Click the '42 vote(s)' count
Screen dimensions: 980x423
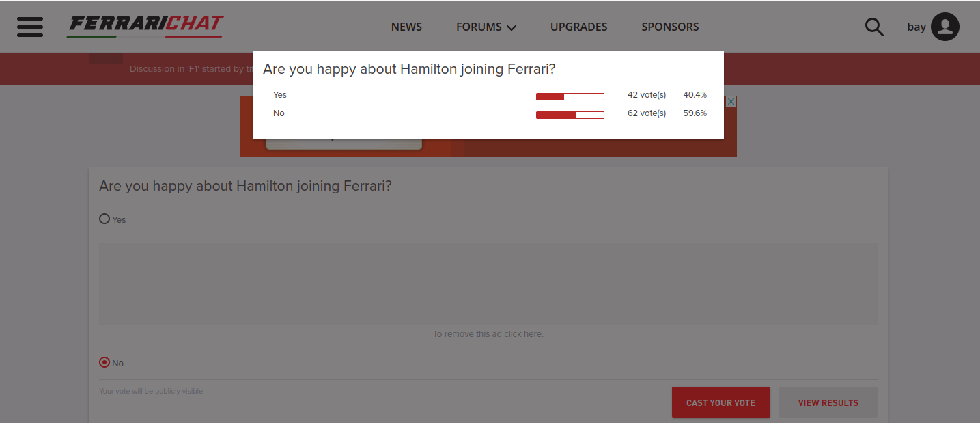(x=647, y=95)
